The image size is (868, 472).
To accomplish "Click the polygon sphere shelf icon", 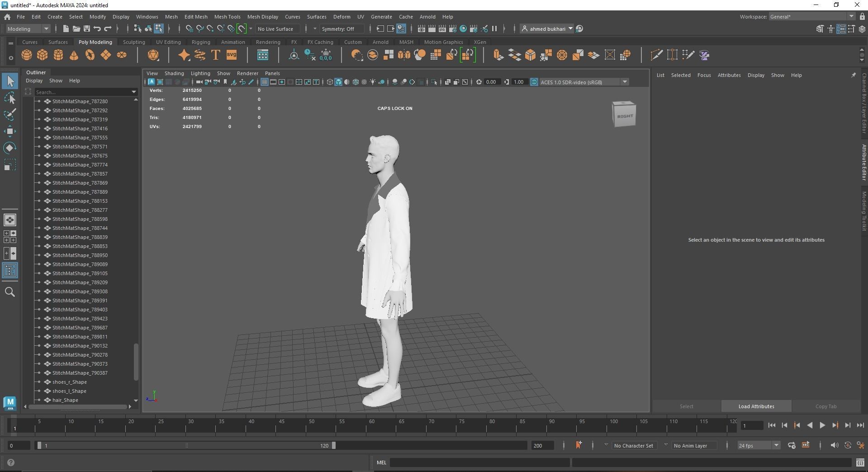I will (27, 55).
